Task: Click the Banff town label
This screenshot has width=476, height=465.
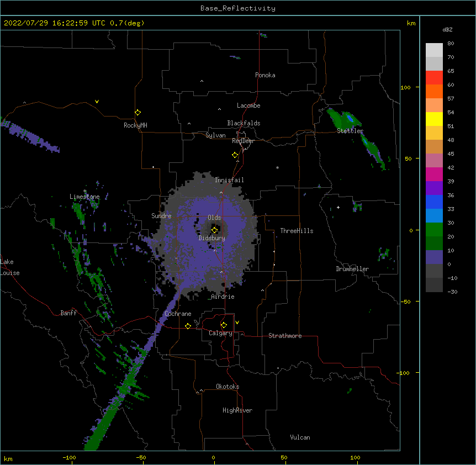Action: (68, 313)
